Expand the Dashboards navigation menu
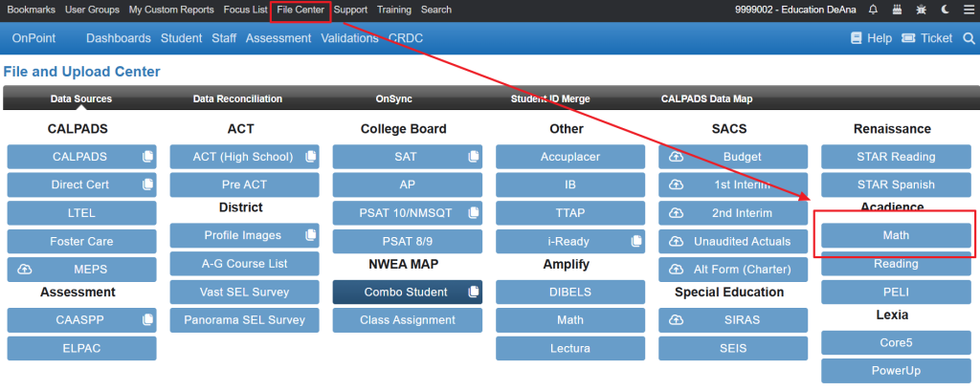 (119, 38)
